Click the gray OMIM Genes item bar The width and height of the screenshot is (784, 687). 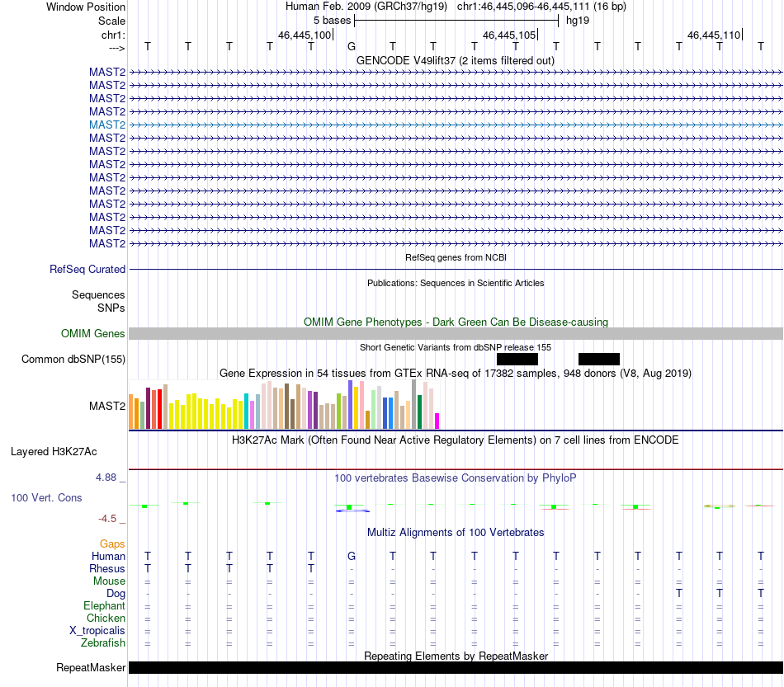[x=456, y=334]
